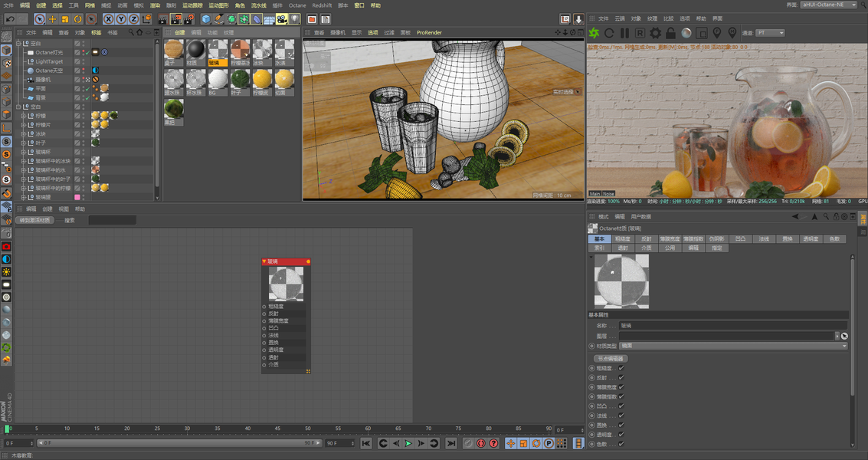Viewport: 868px width, 460px height.
Task: Expand the 柠檬 object in tree
Action: 23,116
